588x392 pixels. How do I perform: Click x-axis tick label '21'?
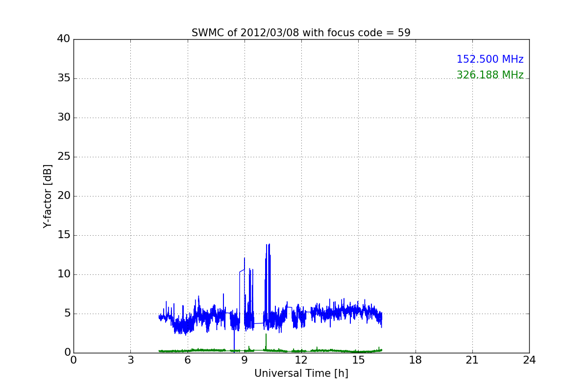pos(472,360)
